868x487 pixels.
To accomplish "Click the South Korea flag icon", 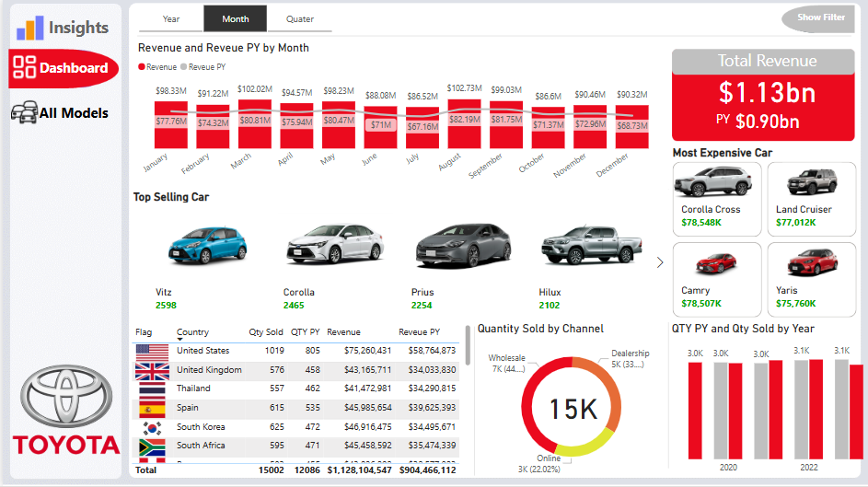I will click(152, 428).
